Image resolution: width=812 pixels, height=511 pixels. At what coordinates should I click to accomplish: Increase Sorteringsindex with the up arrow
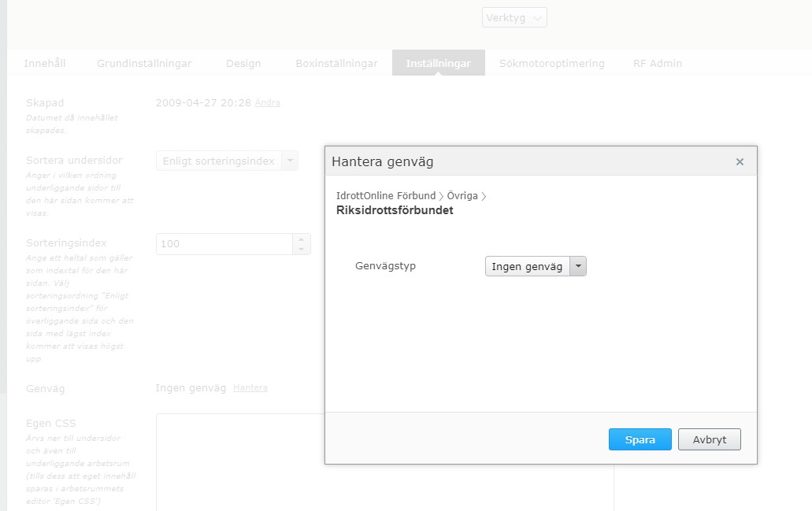302,239
